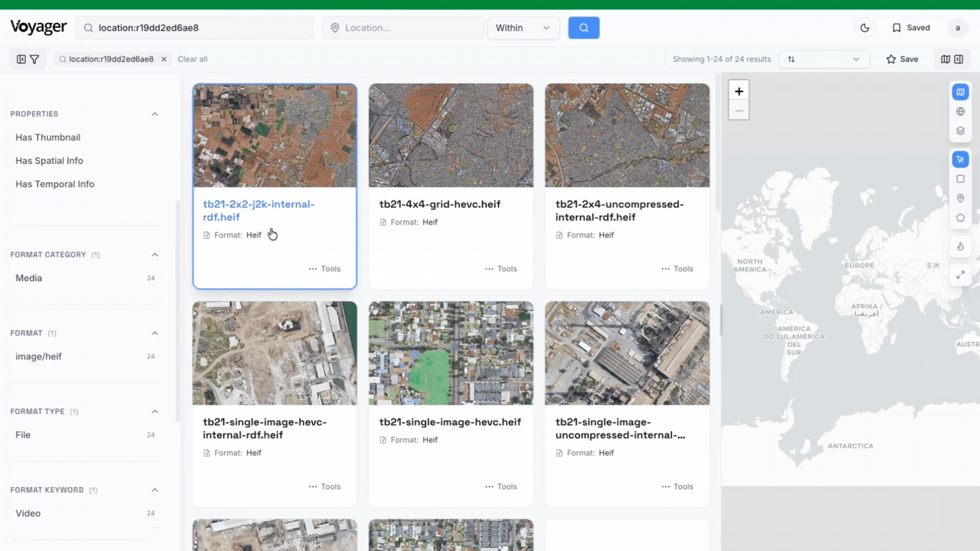Toggle the Media format category filter
Screen dimensions: 980x551
(x=85, y=278)
